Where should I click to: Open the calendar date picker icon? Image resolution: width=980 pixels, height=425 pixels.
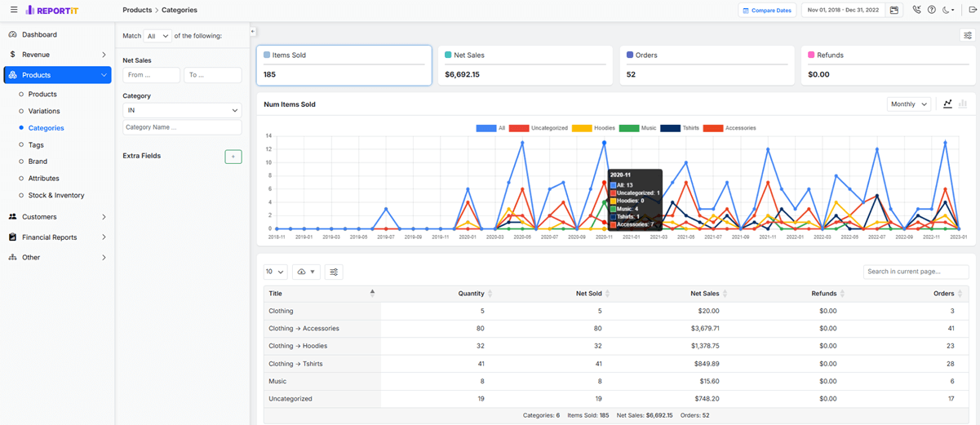point(894,11)
